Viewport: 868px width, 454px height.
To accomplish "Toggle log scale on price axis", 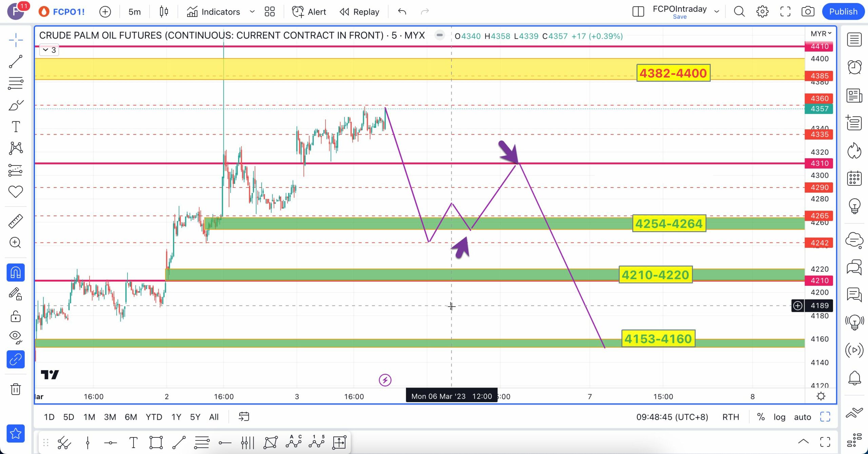I will (779, 417).
